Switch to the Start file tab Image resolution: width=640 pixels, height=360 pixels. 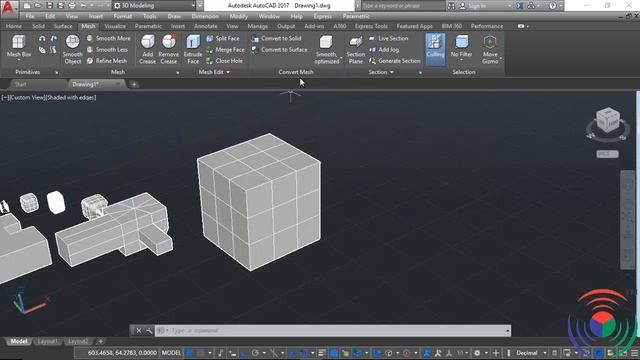point(20,84)
